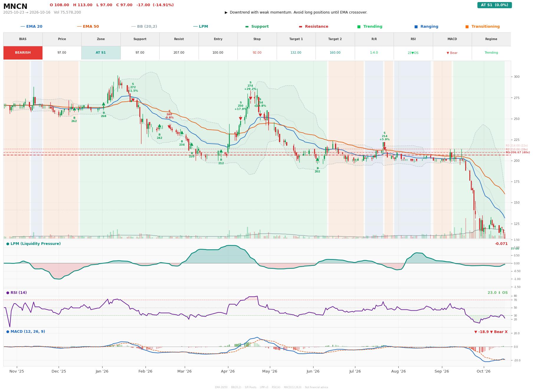Click the buy triangle above B 212
Screen dimensions: 533x392
tap(221, 151)
